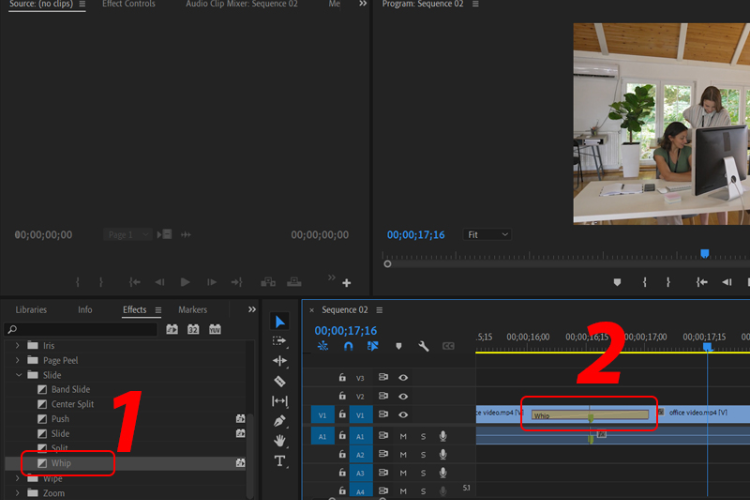Screen dimensions: 750x500
Task: Click 32-bit Color effects filter icon
Action: (193, 329)
